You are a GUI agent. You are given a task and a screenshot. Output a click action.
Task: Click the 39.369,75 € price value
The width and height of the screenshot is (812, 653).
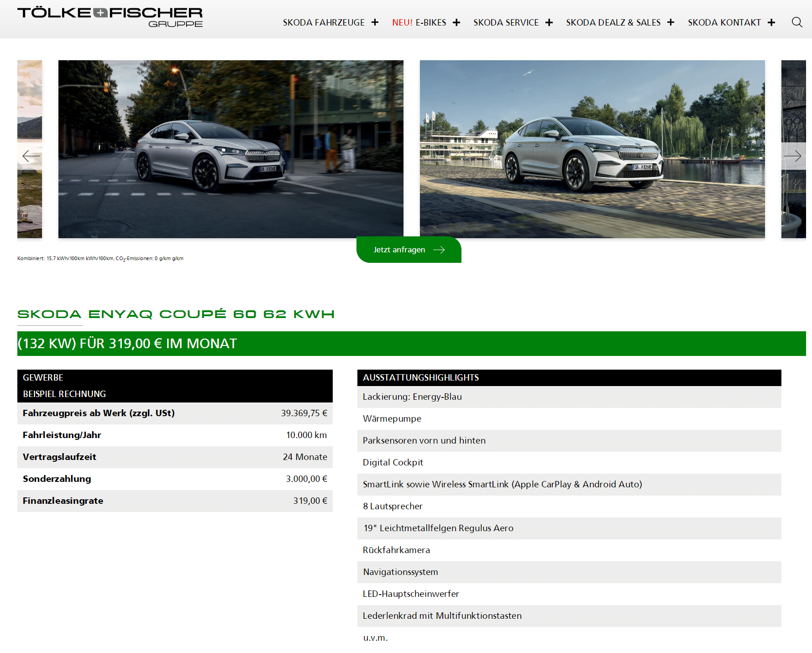[304, 413]
